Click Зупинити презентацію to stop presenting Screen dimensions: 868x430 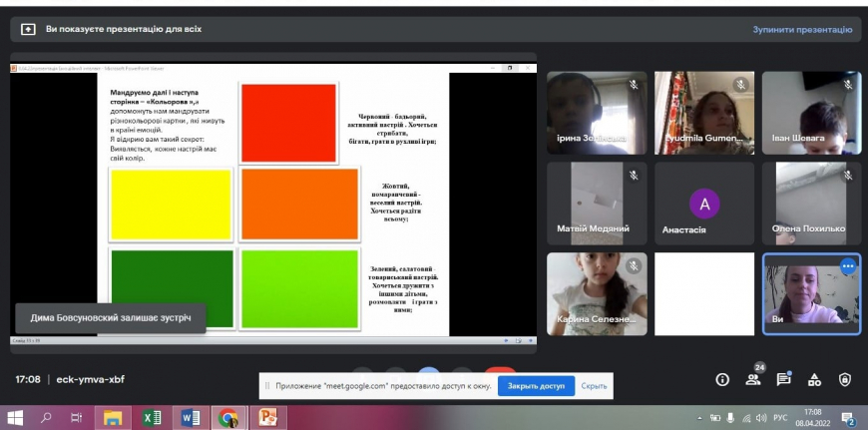[802, 30]
